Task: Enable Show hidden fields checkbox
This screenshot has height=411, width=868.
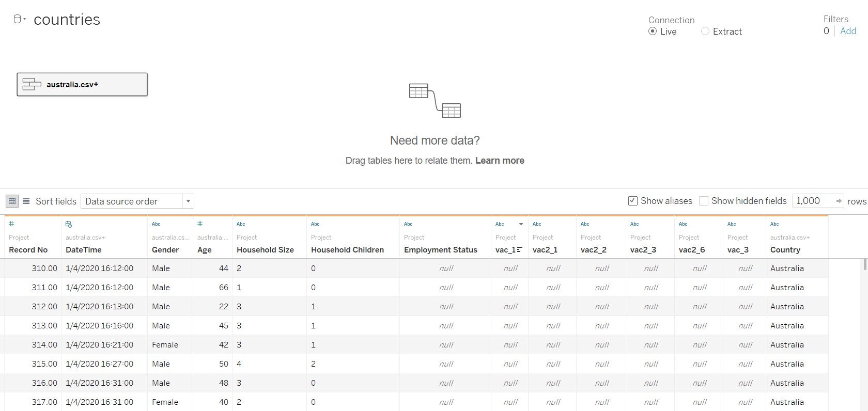Action: click(x=704, y=201)
